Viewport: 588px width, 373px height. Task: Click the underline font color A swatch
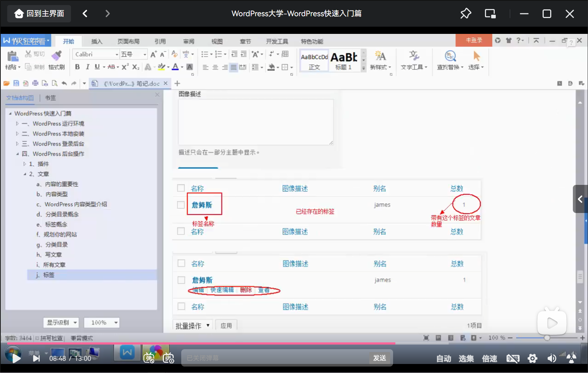pyautogui.click(x=175, y=67)
